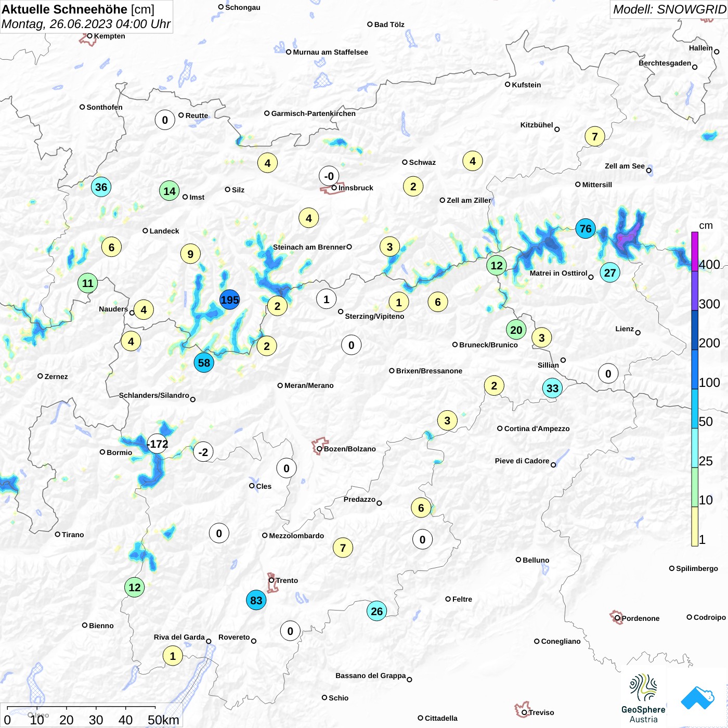Select the 1 marker near Riva del Garda
This screenshot has height=728, width=728.
(x=173, y=656)
